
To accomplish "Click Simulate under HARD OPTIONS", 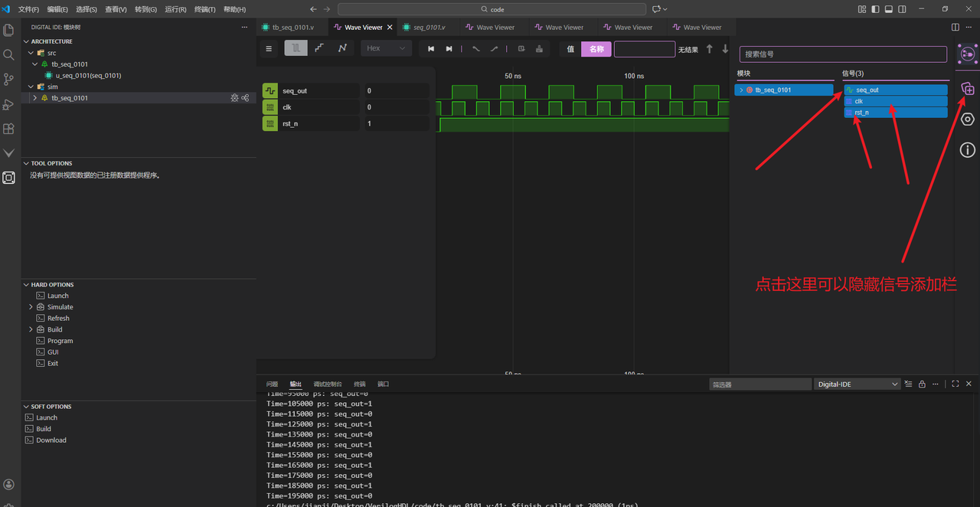I will (x=60, y=307).
